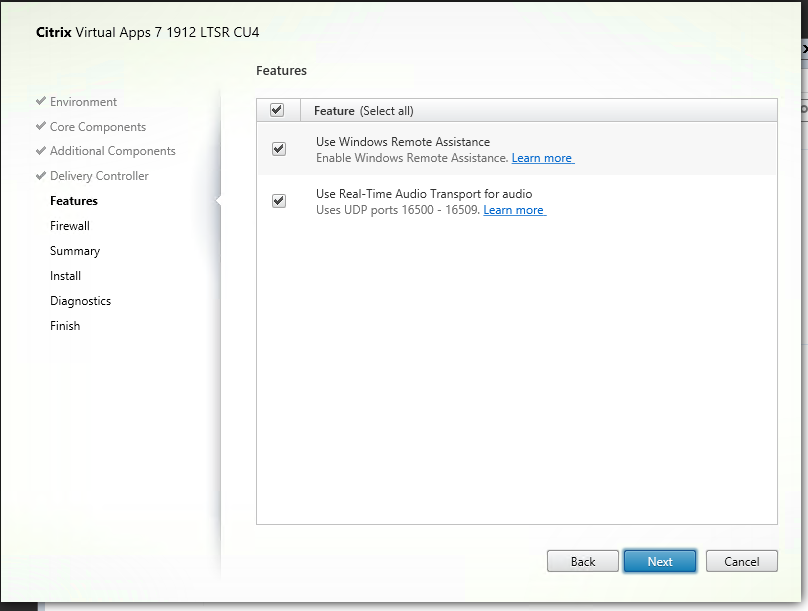Go to the Firewall step
The width and height of the screenshot is (808, 611).
[70, 226]
